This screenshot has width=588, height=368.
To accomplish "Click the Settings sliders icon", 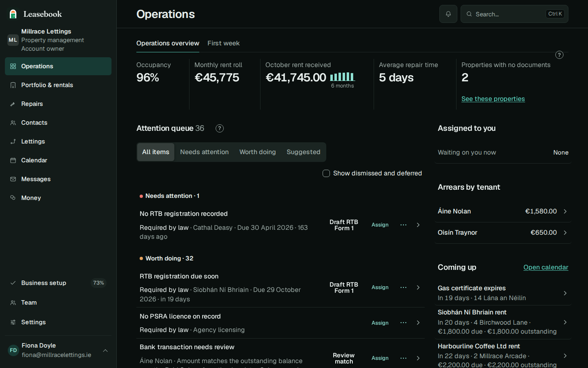I will coord(13,322).
